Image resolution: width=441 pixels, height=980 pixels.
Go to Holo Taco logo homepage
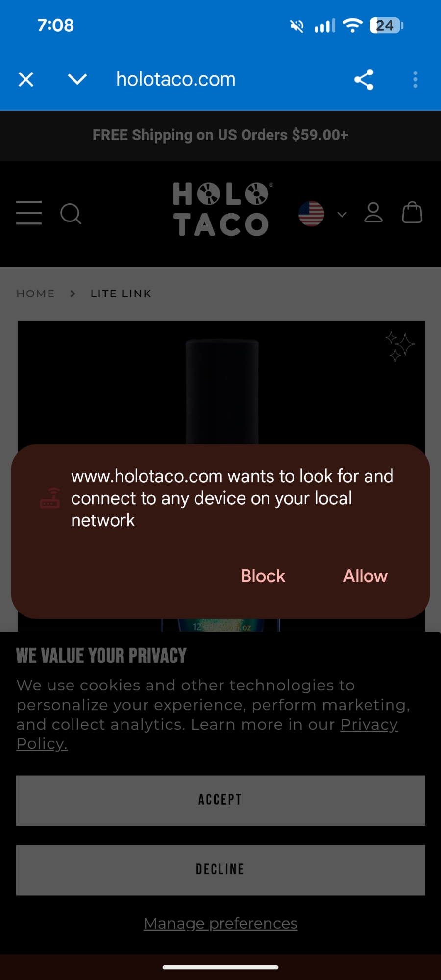coord(221,209)
